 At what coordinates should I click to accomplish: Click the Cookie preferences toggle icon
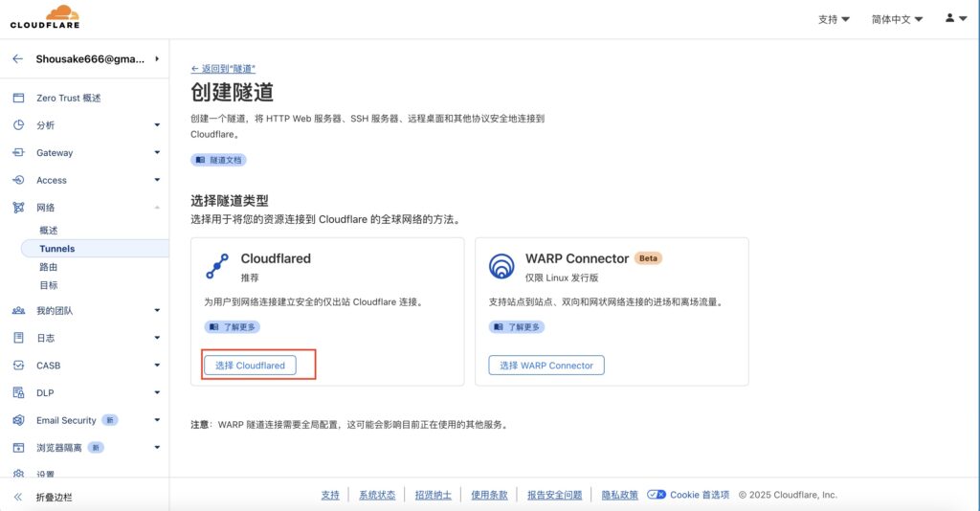click(x=657, y=495)
